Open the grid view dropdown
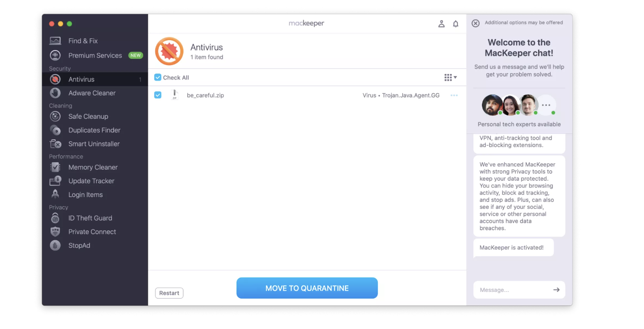Viewport: 644px width, 329px height. coord(451,77)
